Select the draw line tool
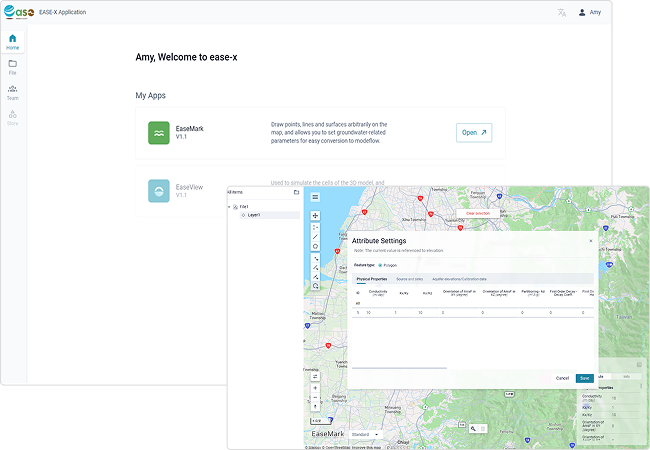This screenshot has height=450, width=650. [x=315, y=237]
